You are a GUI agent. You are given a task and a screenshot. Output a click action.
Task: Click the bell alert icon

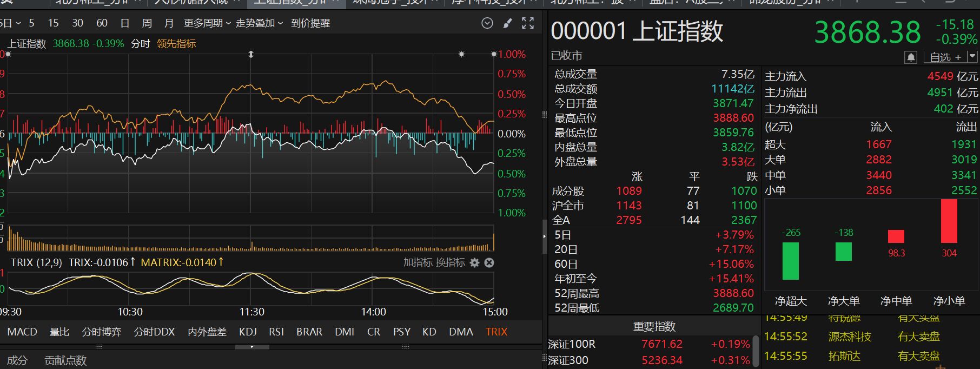pos(911,57)
